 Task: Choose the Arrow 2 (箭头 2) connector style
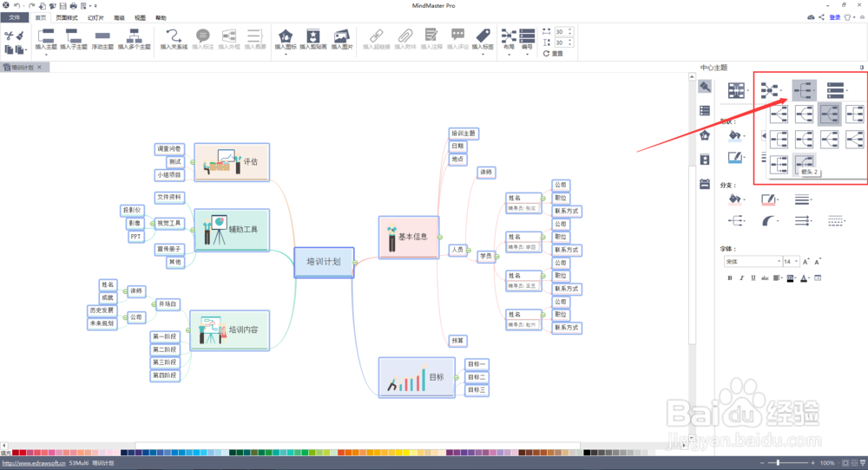coord(804,164)
